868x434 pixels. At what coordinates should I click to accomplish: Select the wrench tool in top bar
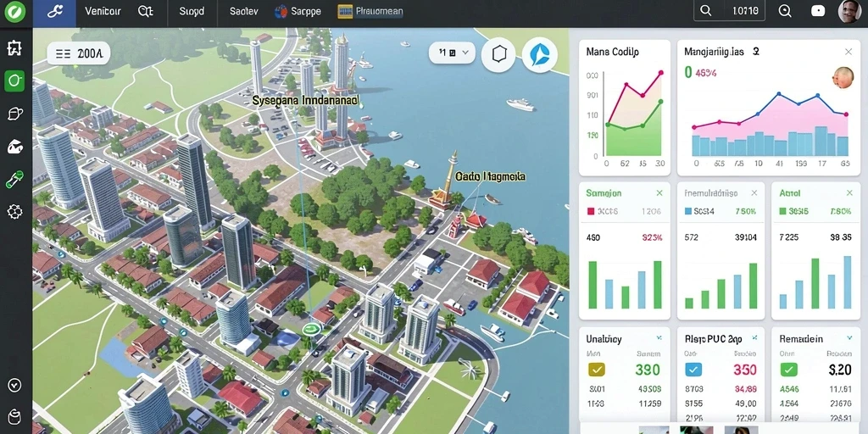pyautogui.click(x=55, y=12)
